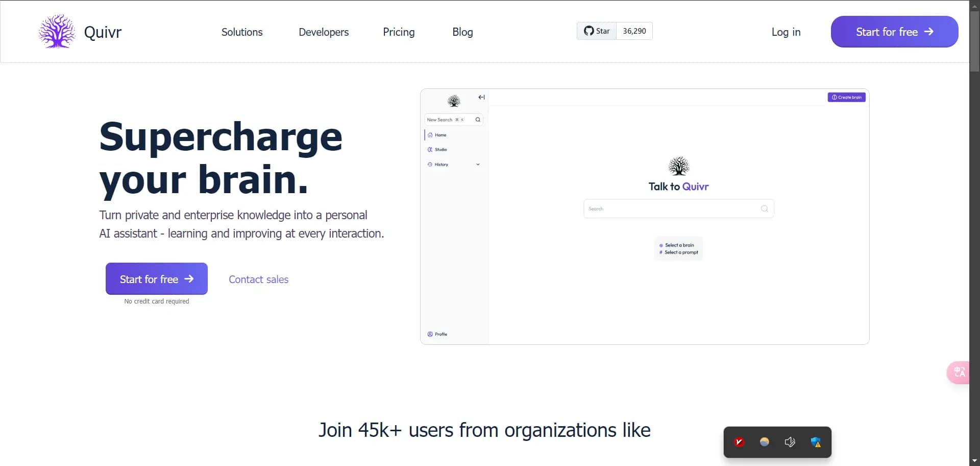Visit the Blog page
Image resolution: width=980 pixels, height=466 pixels.
(462, 32)
